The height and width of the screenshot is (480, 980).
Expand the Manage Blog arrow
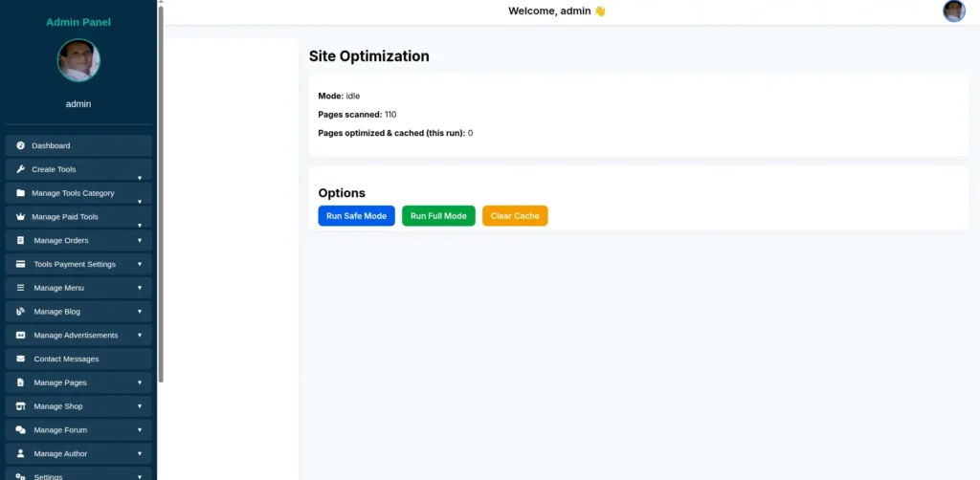[140, 312]
